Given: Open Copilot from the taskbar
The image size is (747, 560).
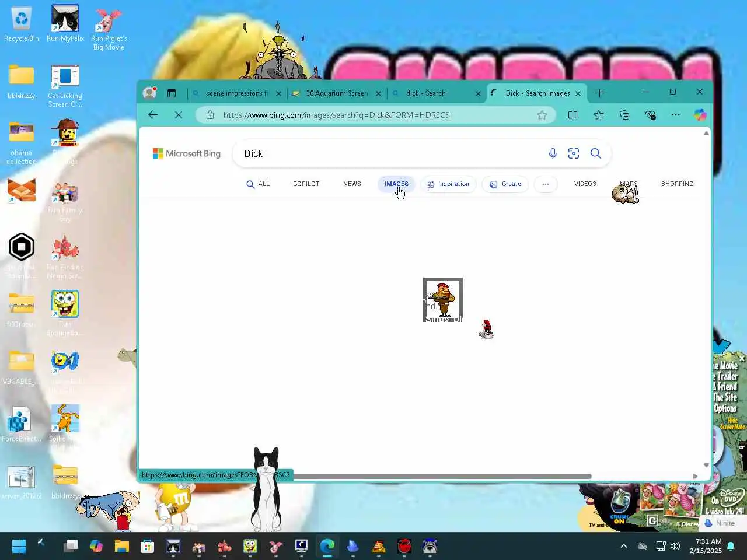Looking at the screenshot, I should point(96,546).
